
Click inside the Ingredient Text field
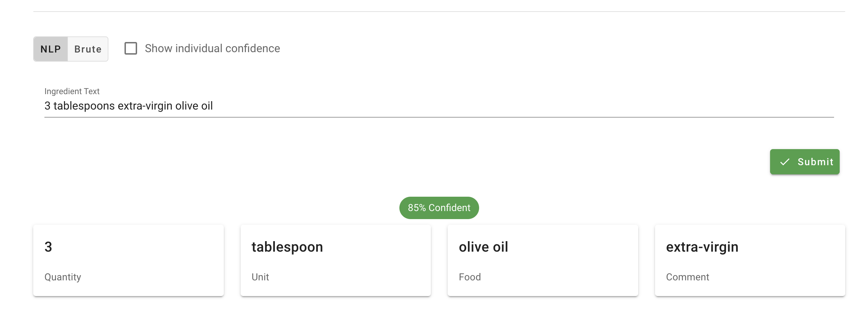pos(280,106)
